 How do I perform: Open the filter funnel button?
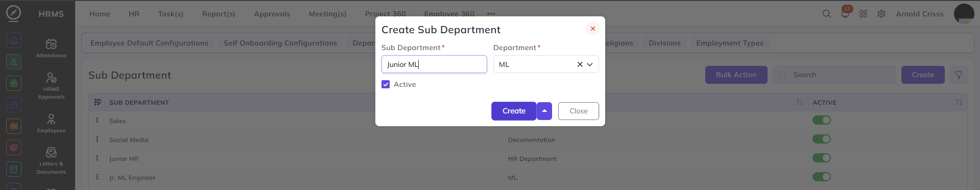coord(959,75)
